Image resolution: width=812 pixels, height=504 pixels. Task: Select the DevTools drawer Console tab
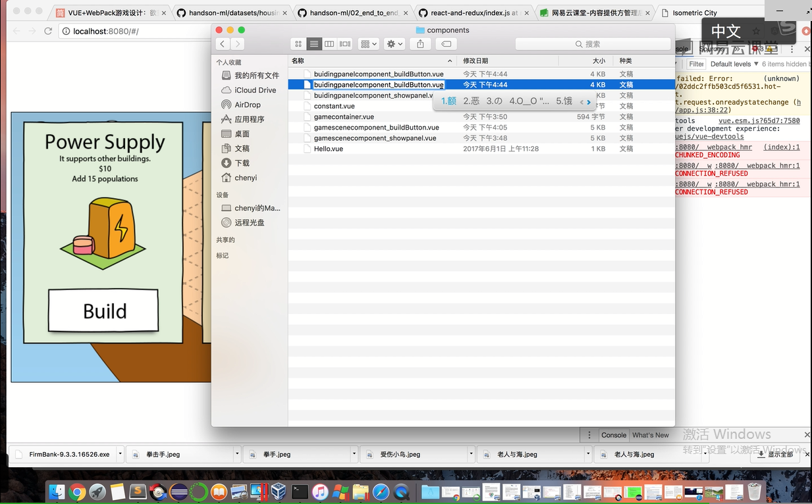pyautogui.click(x=613, y=435)
